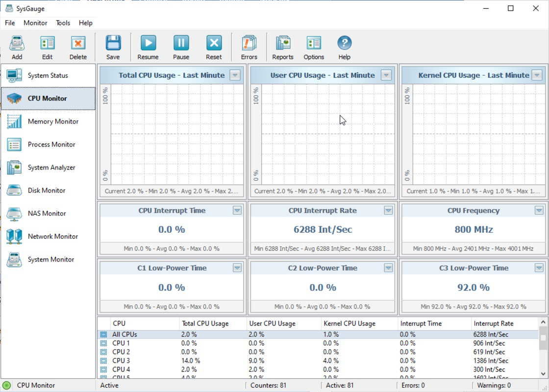Open Memory Monitor from the sidebar
Image resolution: width=549 pixels, height=392 pixels.
[48, 122]
